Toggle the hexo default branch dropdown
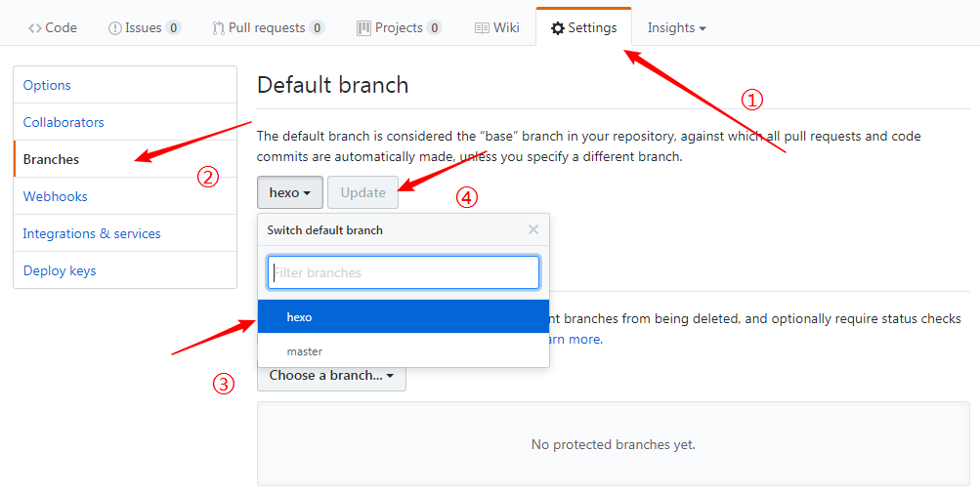980x493 pixels. [x=290, y=192]
